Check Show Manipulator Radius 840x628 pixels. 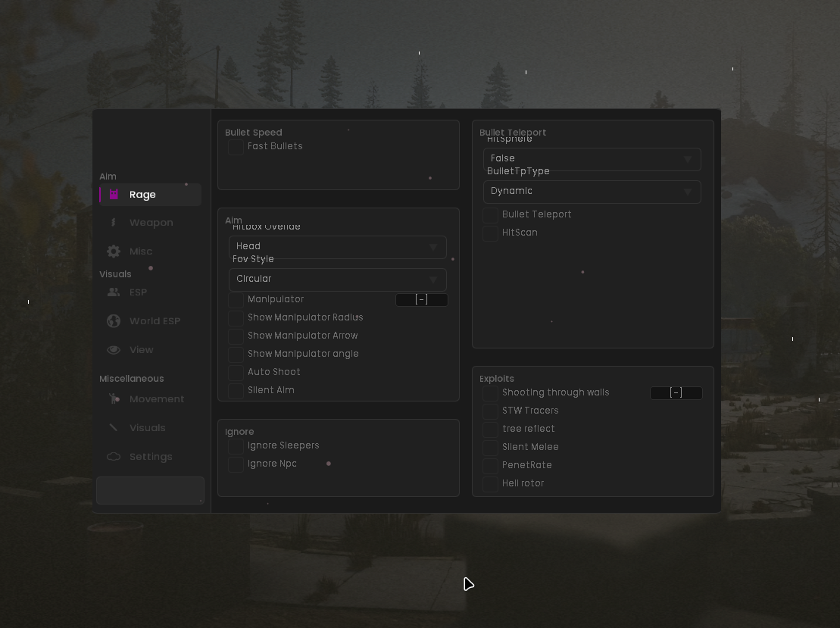coord(236,318)
